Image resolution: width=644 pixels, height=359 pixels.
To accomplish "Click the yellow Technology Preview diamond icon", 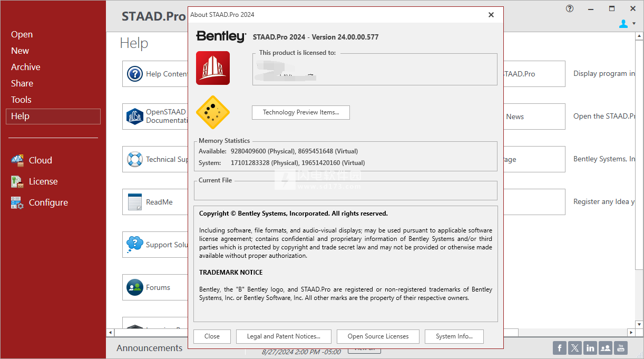I will pos(213,112).
